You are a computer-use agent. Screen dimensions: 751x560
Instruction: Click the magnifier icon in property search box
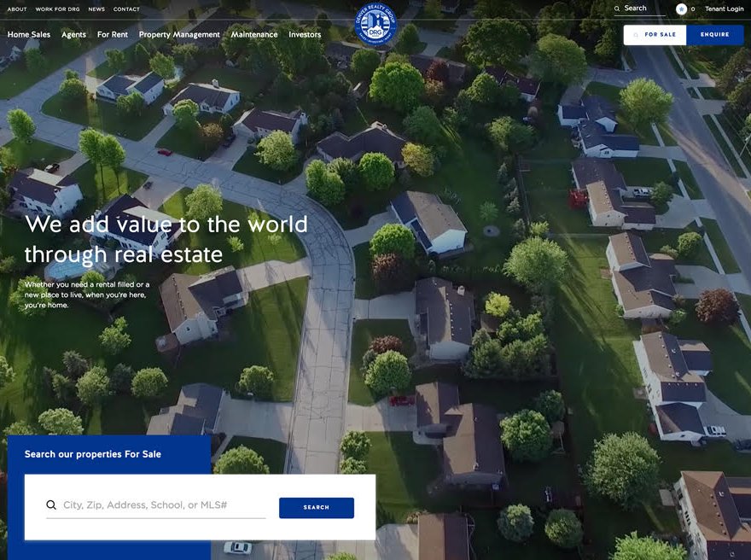coord(50,505)
